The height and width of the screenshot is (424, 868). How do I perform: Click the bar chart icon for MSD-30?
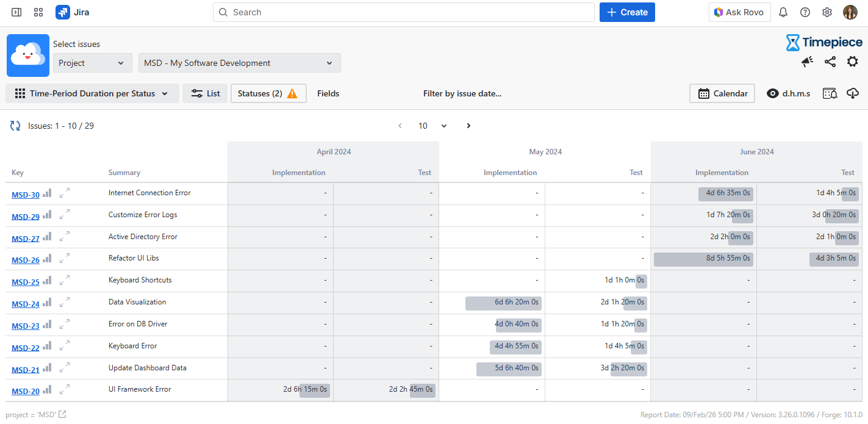tap(47, 193)
